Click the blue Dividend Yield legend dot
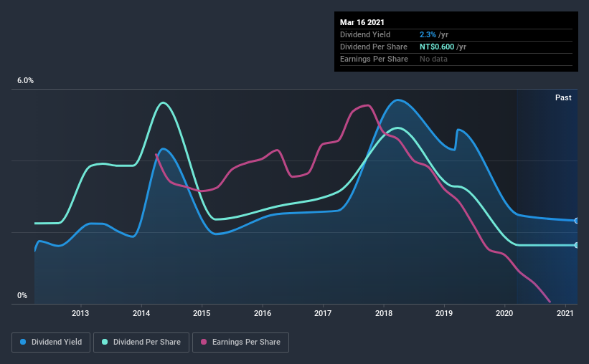Screen dimensions: 589x364 [23, 342]
